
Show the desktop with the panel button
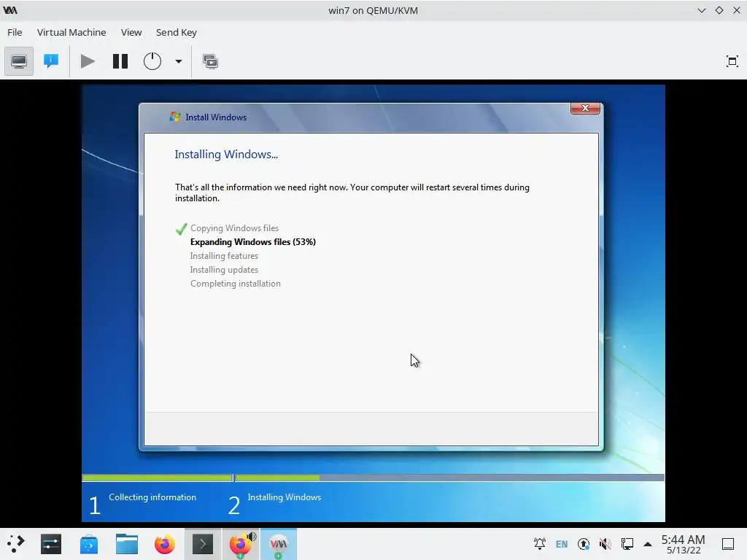click(x=728, y=544)
